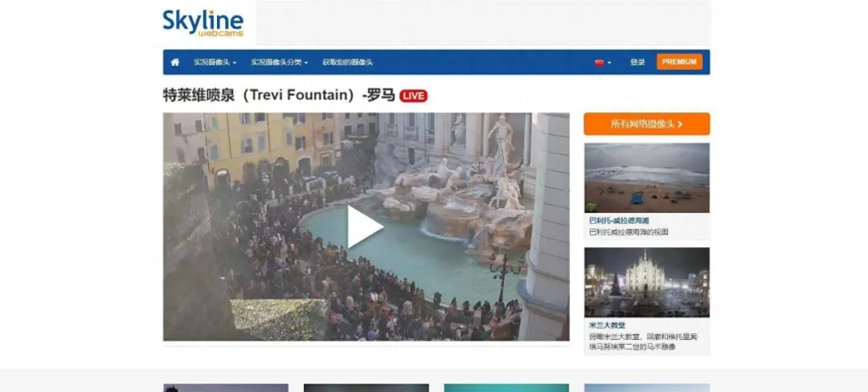Click the home icon in the navbar

[175, 62]
